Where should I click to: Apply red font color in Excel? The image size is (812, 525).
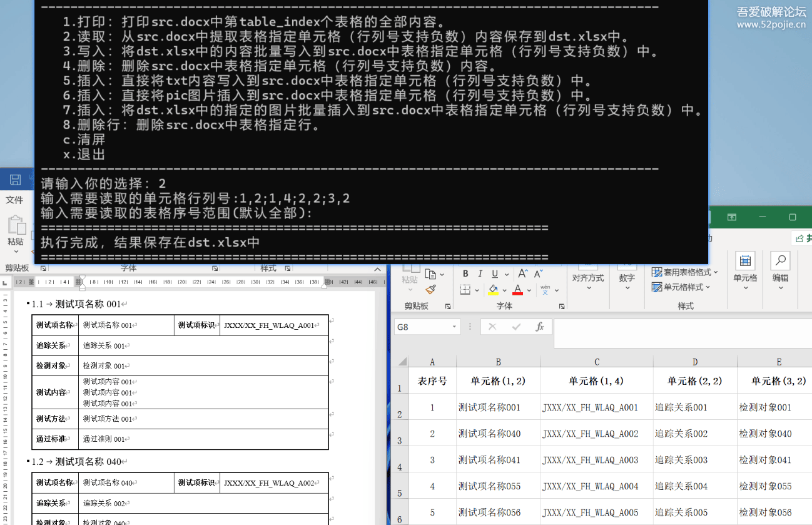[x=517, y=290]
